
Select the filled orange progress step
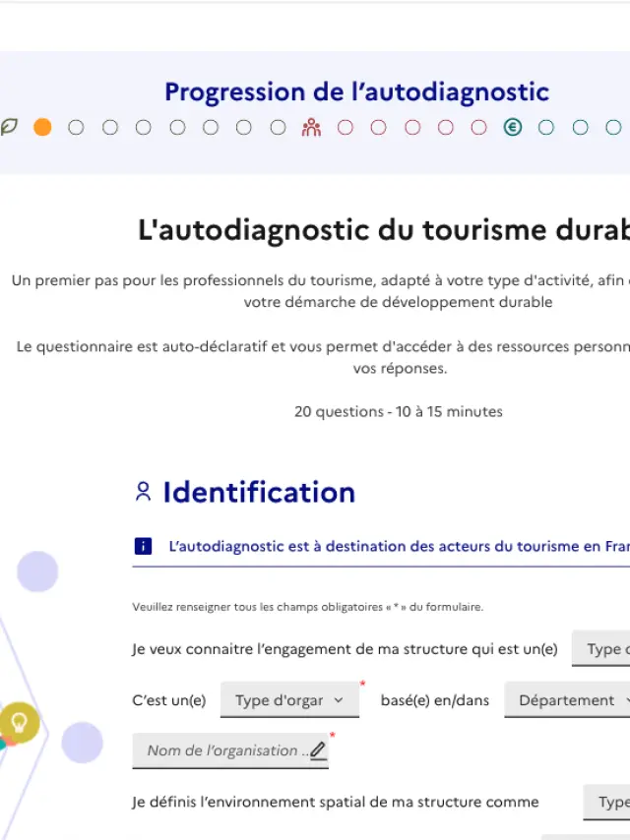click(x=42, y=127)
